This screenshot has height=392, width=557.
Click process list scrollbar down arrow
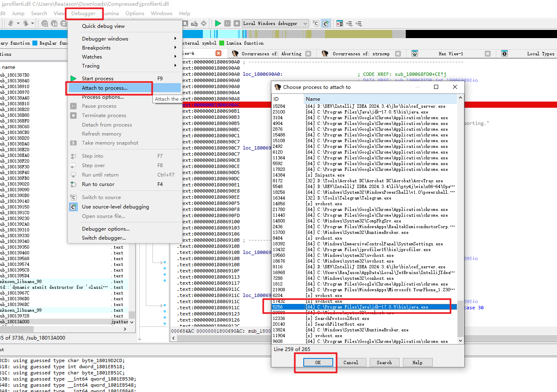point(461,340)
